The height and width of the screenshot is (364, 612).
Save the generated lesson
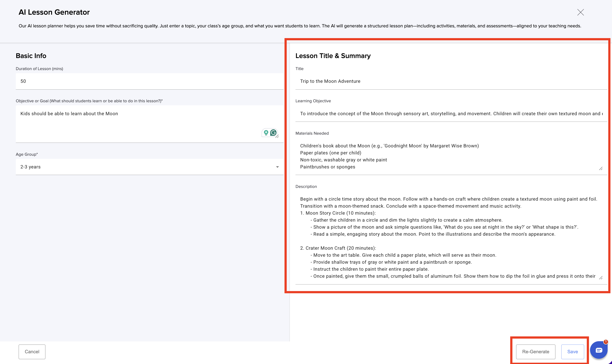[x=572, y=352]
